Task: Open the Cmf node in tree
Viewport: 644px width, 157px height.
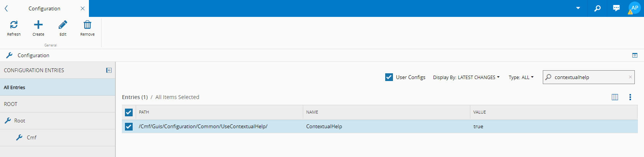Action: click(31, 137)
